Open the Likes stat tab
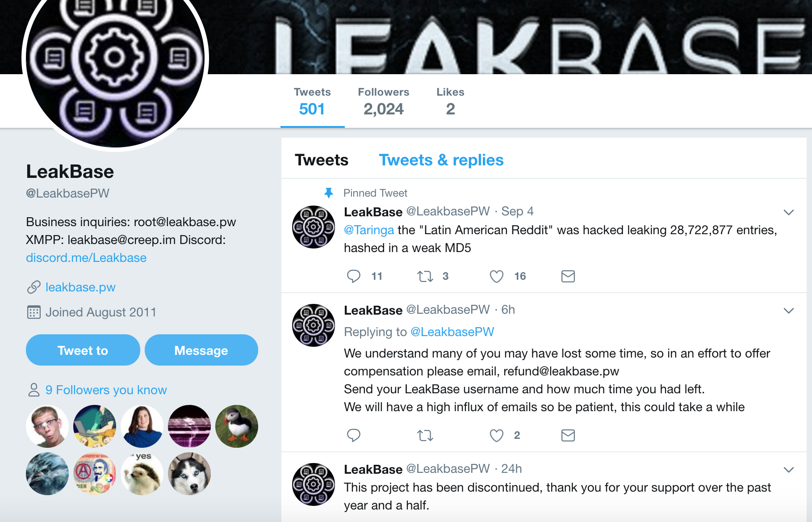The height and width of the screenshot is (522, 812). (450, 102)
